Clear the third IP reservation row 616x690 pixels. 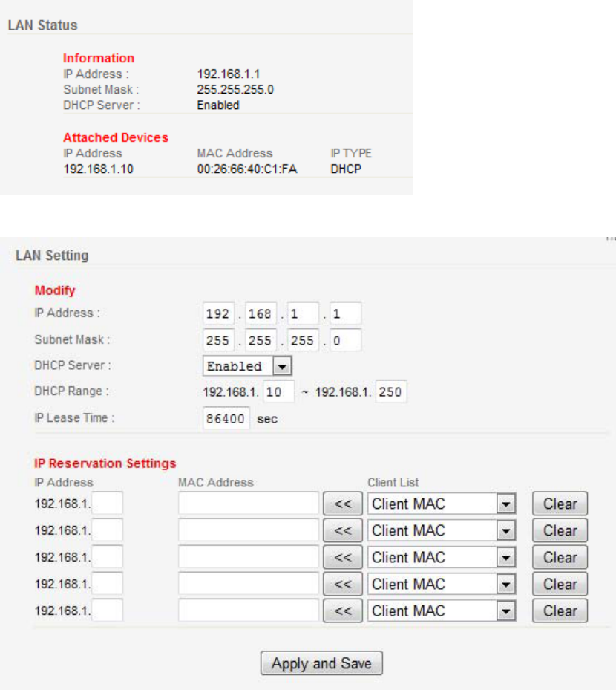click(x=560, y=557)
